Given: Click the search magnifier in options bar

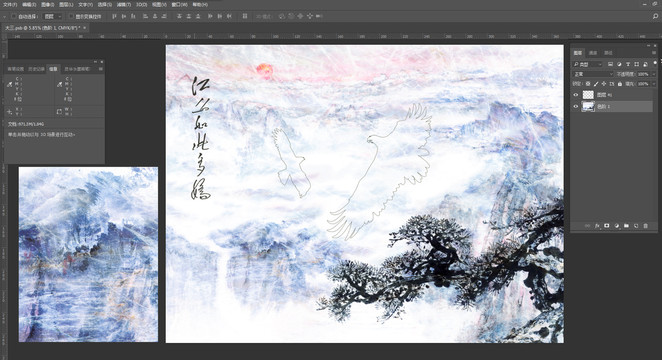Looking at the screenshot, I should tap(655, 16).
